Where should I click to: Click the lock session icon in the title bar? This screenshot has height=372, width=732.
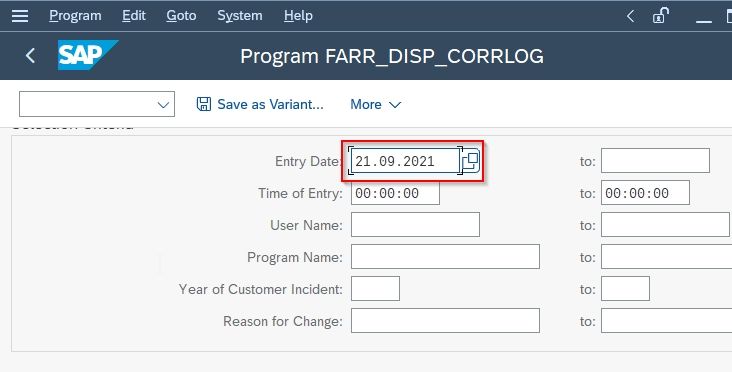pyautogui.click(x=660, y=16)
